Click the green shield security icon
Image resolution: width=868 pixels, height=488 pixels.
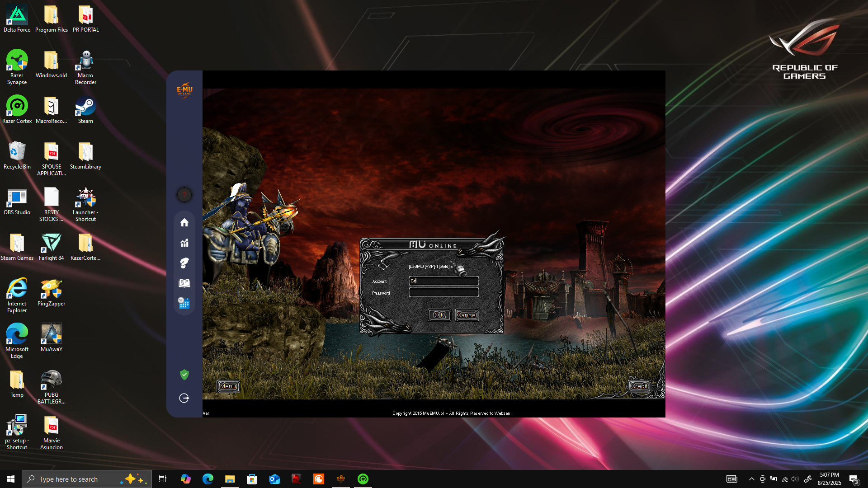pos(184,375)
